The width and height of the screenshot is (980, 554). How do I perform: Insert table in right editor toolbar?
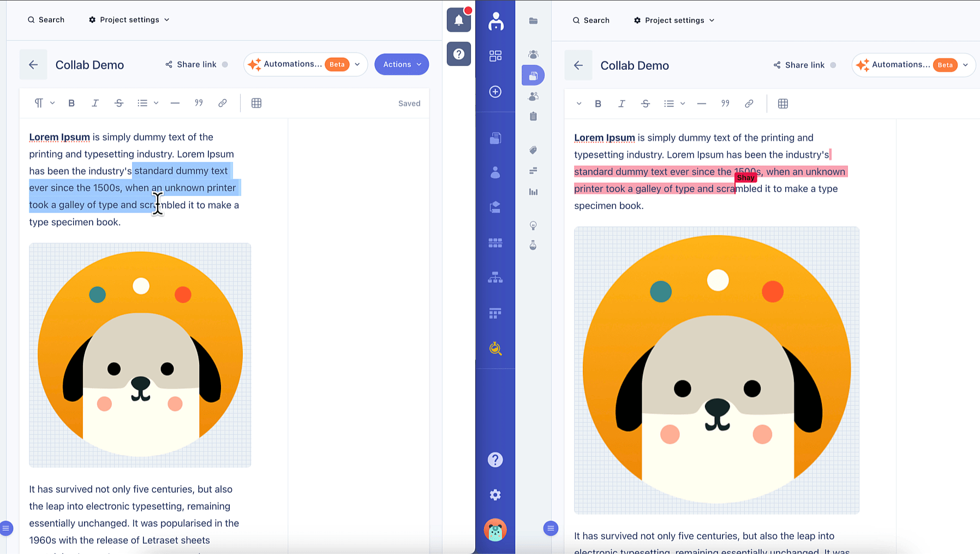(x=783, y=104)
